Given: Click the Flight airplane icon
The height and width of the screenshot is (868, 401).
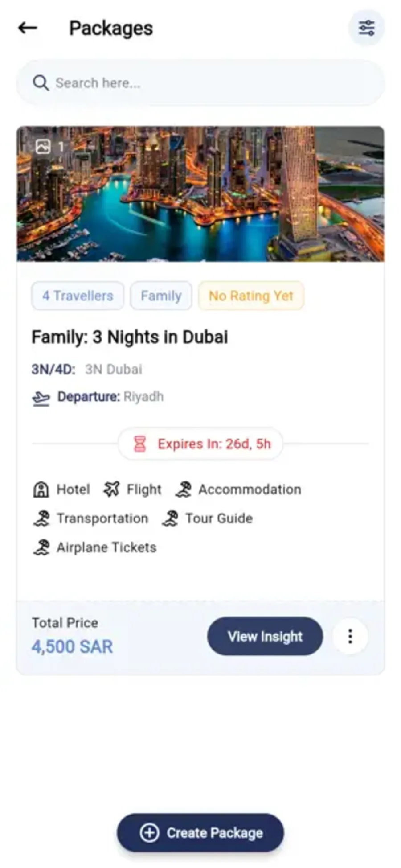Looking at the screenshot, I should (111, 489).
